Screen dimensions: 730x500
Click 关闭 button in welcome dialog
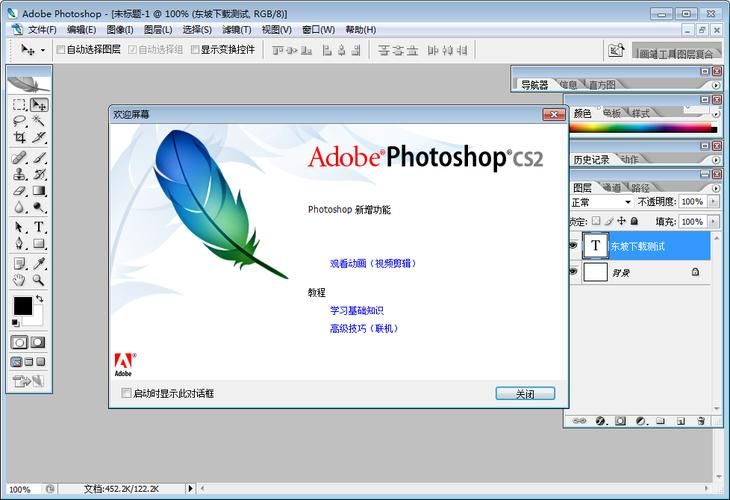pos(525,393)
